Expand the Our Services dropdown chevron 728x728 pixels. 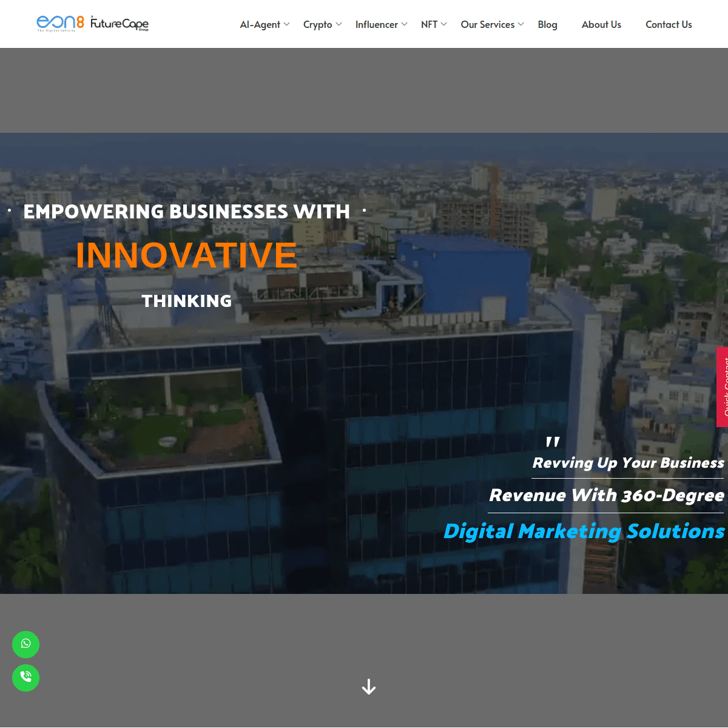[x=521, y=24]
